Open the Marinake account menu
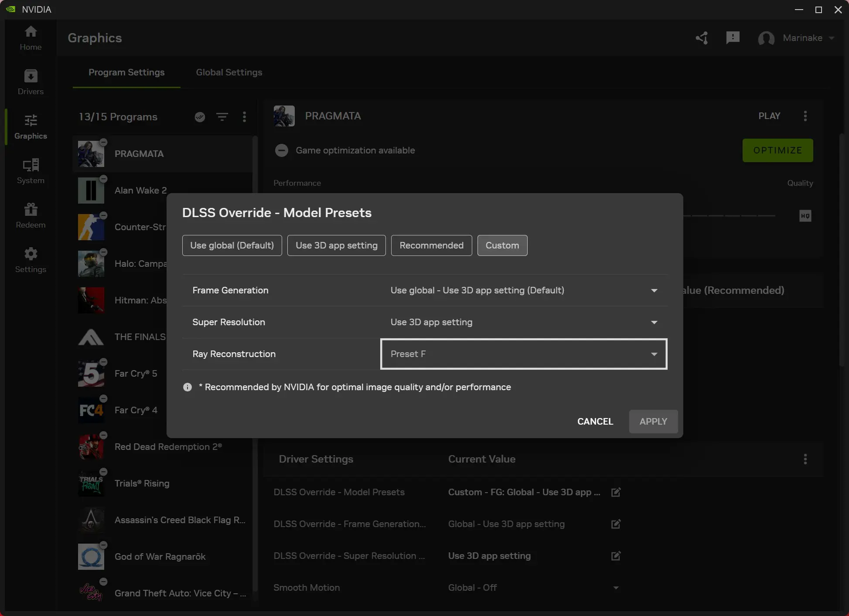The width and height of the screenshot is (849, 616). [796, 38]
